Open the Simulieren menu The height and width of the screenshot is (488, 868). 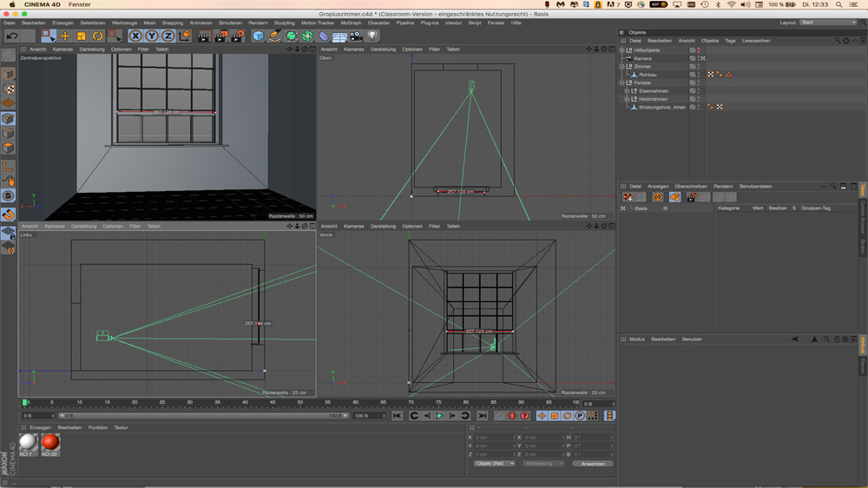[x=230, y=23]
